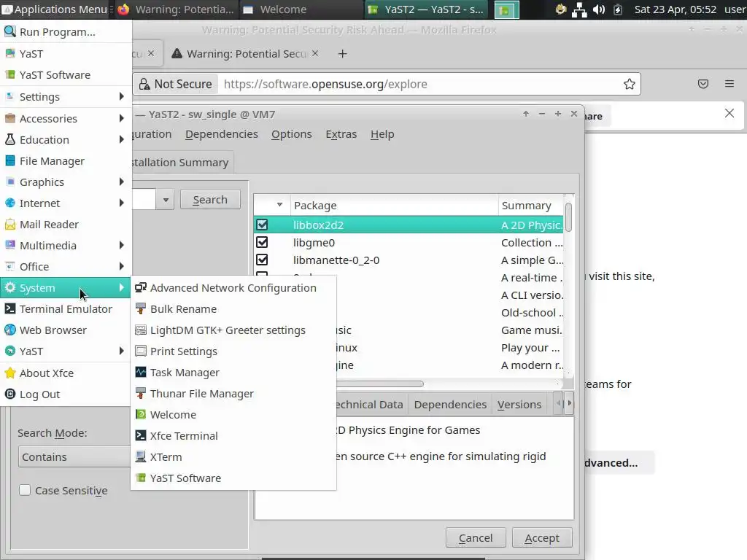This screenshot has width=747, height=560.
Task: Open Mail Reader
Action: click(66, 225)
